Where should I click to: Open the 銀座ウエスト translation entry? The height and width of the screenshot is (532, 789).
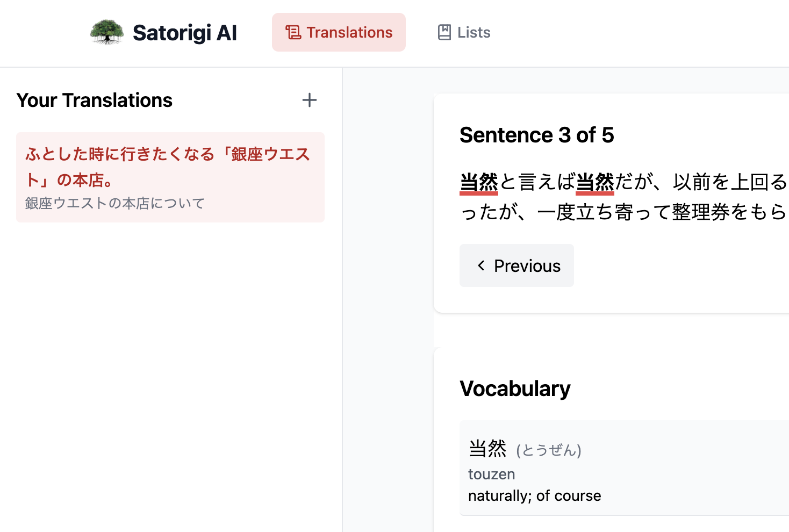tap(170, 177)
